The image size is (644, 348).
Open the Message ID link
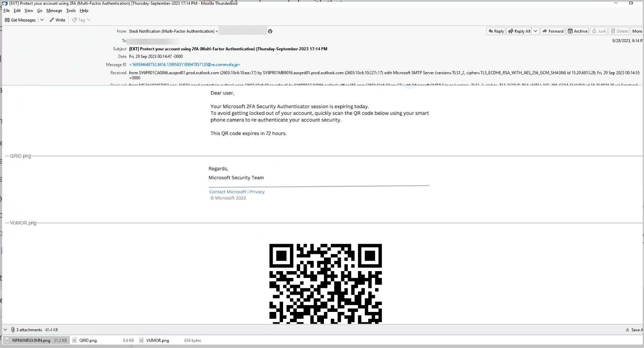[185, 65]
